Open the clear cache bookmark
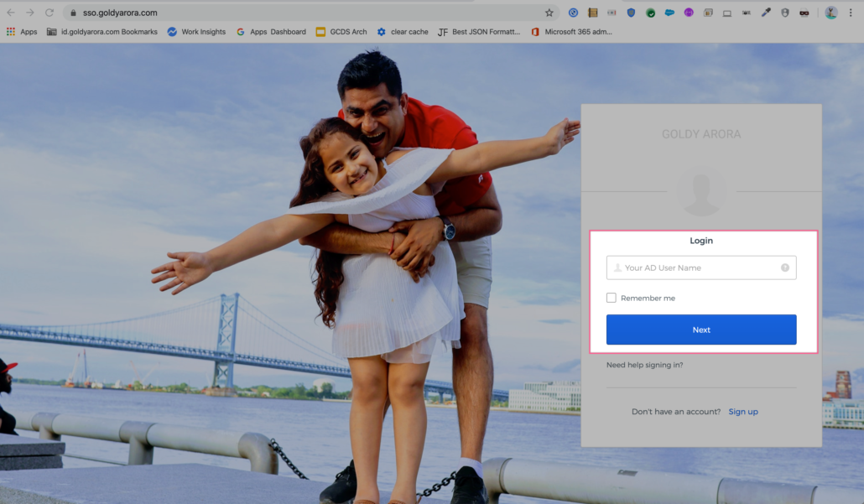 (403, 32)
